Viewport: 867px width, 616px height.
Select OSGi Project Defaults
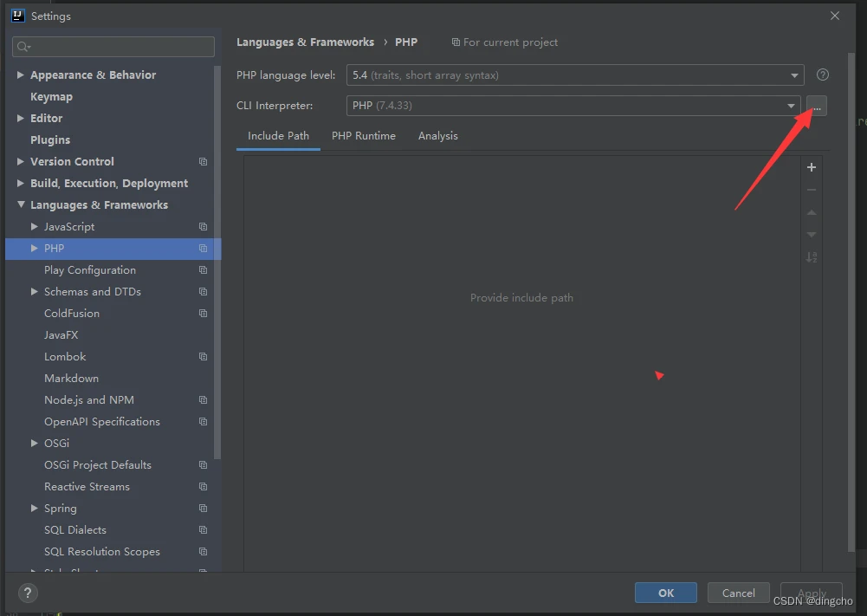coord(98,465)
